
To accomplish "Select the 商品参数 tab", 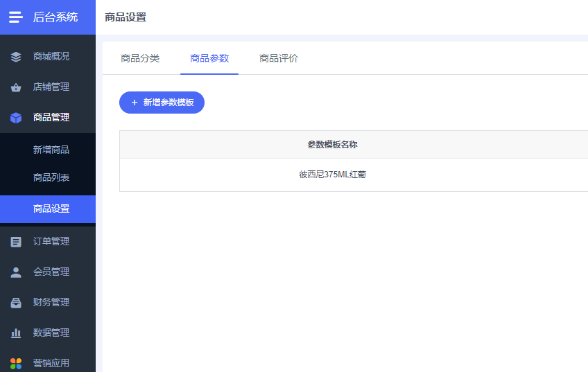I will [x=209, y=58].
